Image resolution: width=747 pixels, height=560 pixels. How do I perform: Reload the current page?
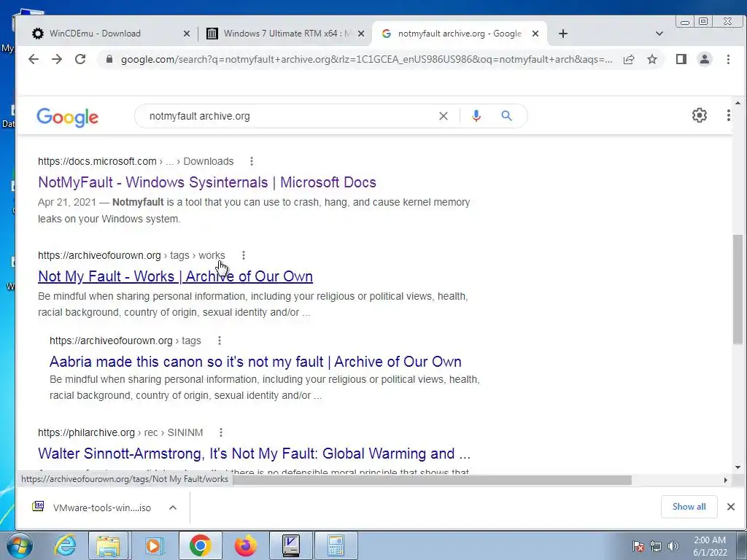tap(80, 59)
